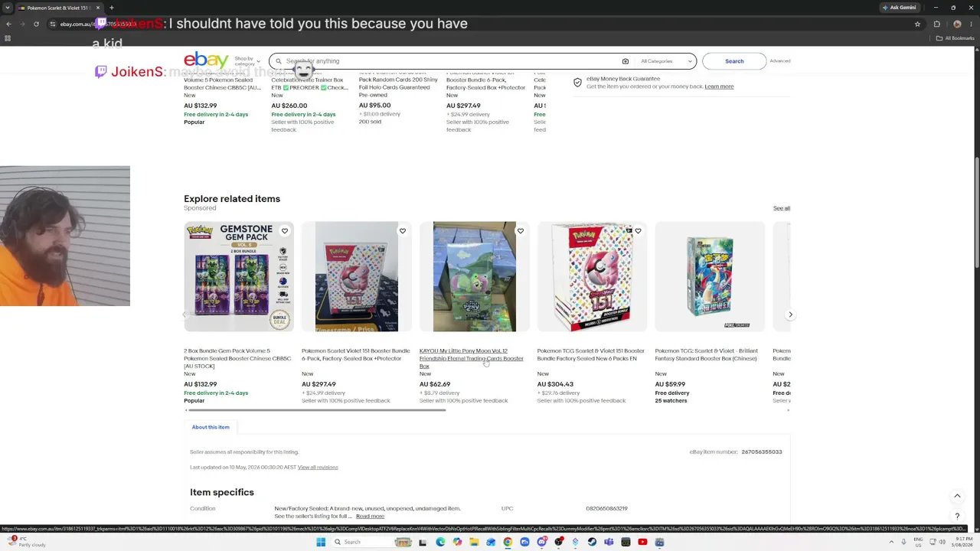Click the eBay item number 267056355033
The image size is (980, 551).
point(761,452)
